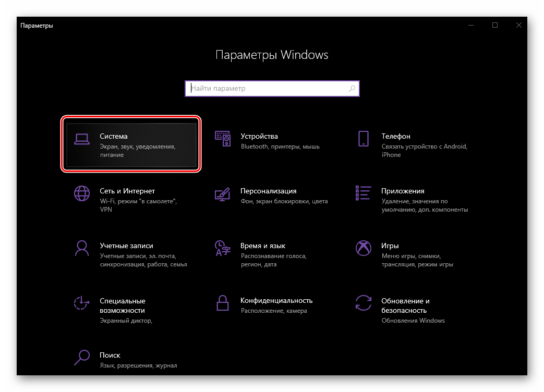This screenshot has width=544, height=392.
Task: Click the text Фон, экран блокировки, цвета
Action: pos(284,201)
